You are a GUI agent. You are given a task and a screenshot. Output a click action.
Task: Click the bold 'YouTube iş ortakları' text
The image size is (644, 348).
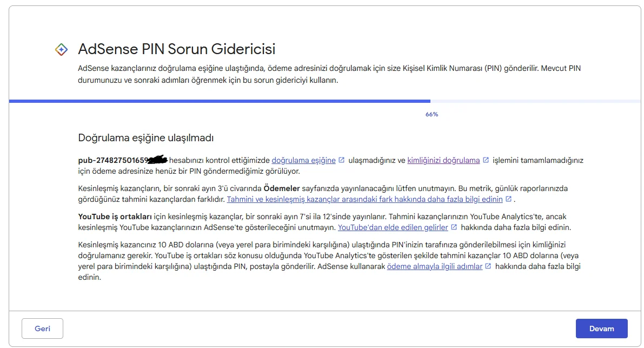click(115, 216)
